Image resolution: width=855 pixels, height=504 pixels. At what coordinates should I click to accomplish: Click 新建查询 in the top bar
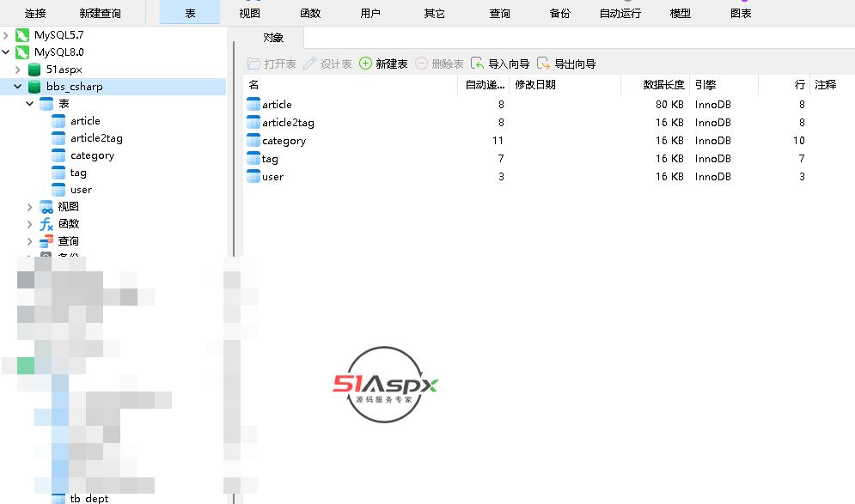tap(100, 13)
